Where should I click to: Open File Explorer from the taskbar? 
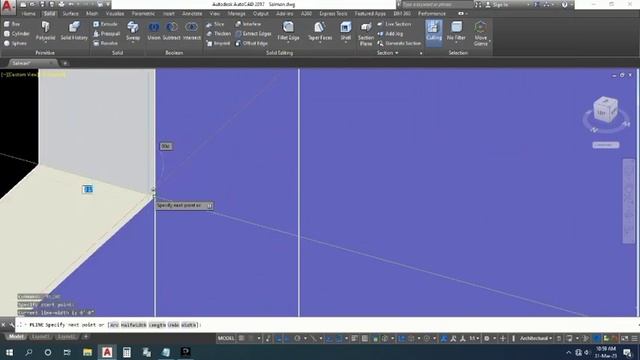pos(87,352)
